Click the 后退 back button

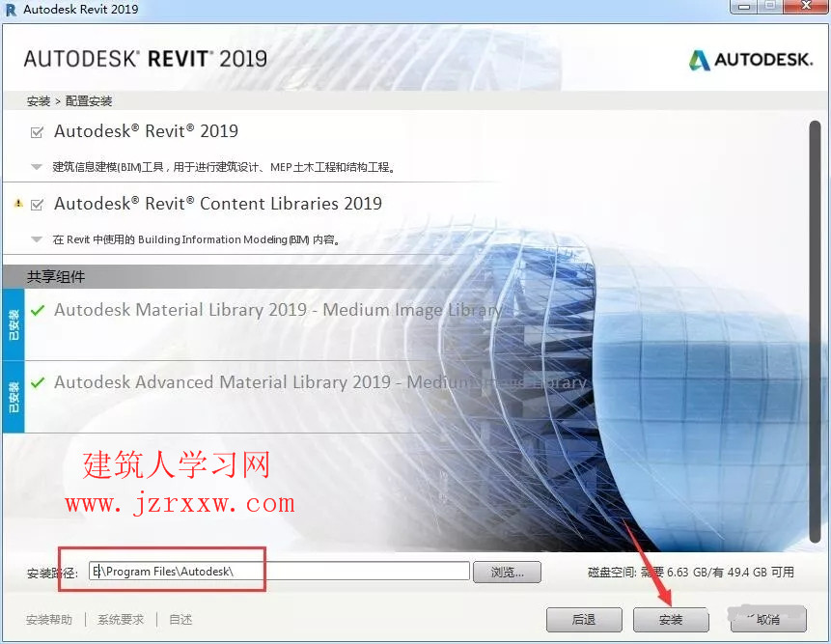[x=584, y=619]
